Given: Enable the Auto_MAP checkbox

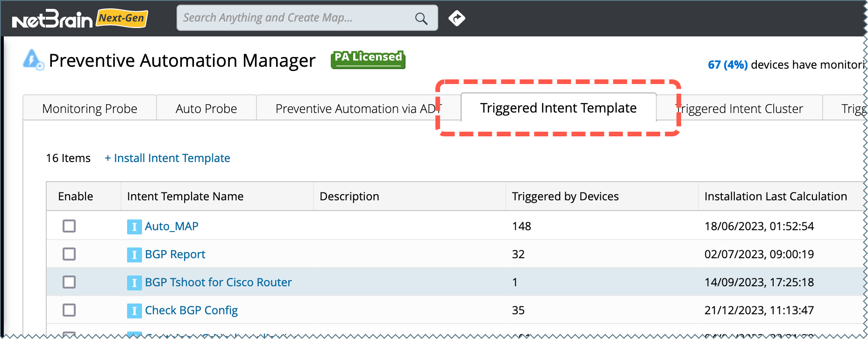Looking at the screenshot, I should click(69, 226).
